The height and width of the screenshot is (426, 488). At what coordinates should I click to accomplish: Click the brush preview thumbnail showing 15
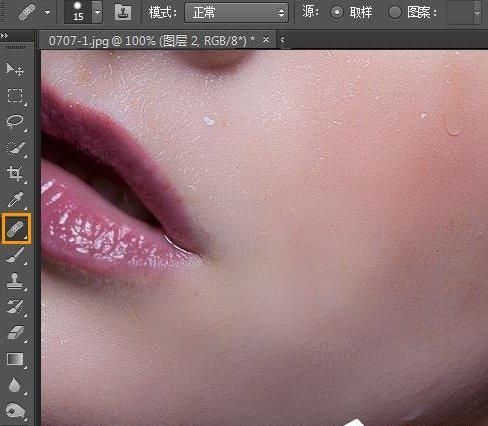[x=78, y=12]
